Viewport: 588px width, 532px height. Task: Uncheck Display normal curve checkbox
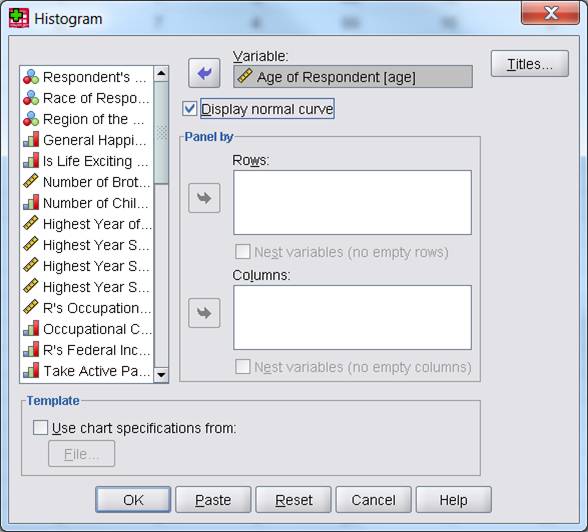pyautogui.click(x=189, y=109)
